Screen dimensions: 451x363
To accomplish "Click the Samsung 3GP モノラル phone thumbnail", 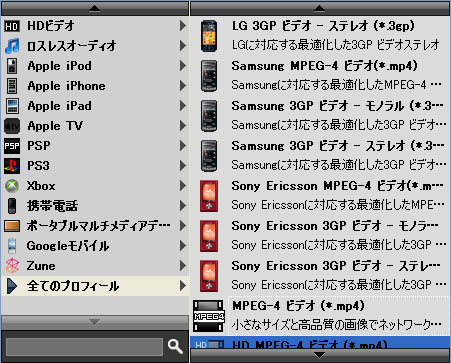I will (x=209, y=116).
